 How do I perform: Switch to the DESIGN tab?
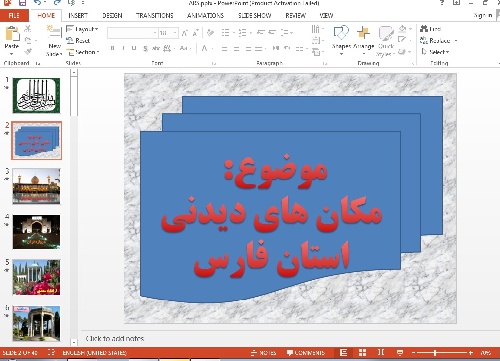coord(112,16)
